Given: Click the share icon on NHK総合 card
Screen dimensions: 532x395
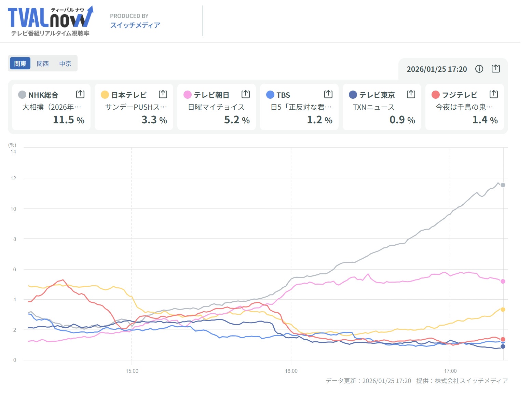Looking at the screenshot, I should pos(80,94).
